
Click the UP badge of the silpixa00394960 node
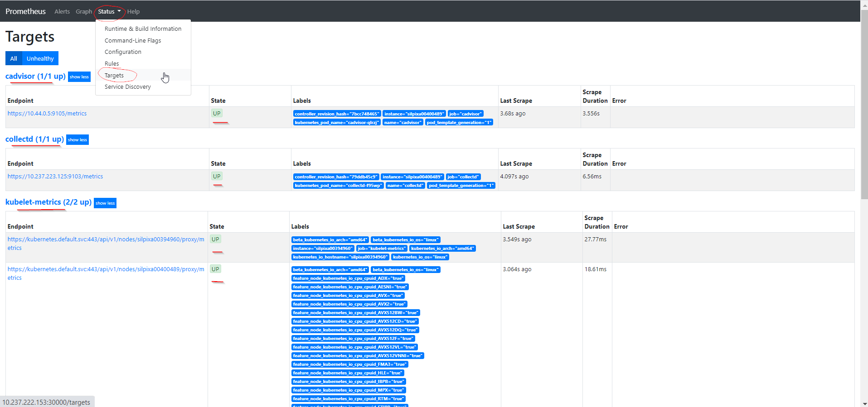(x=215, y=239)
